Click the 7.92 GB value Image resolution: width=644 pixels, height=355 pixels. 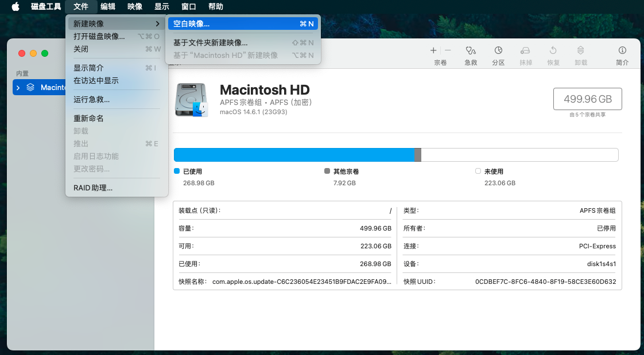click(x=344, y=183)
